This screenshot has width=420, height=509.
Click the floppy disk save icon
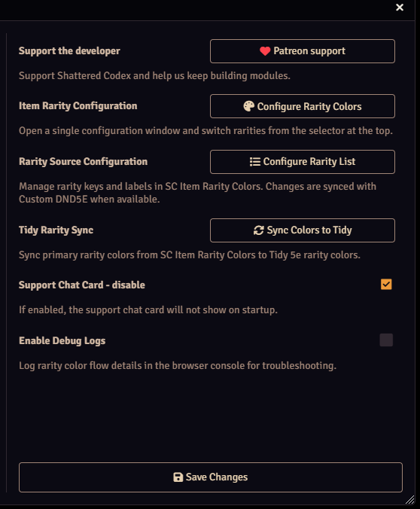coord(178,477)
